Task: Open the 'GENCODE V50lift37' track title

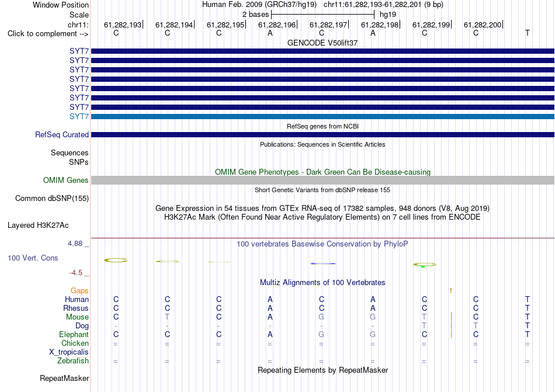Action: click(322, 43)
